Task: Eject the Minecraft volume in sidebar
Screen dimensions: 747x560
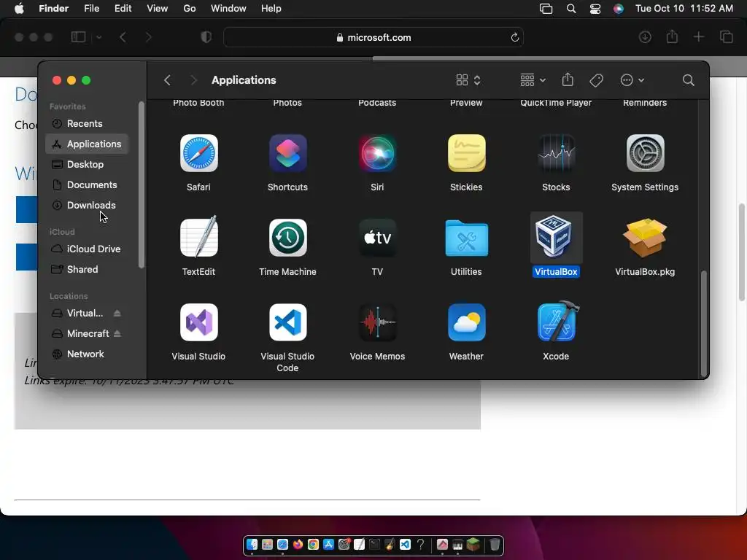Action: point(117,334)
